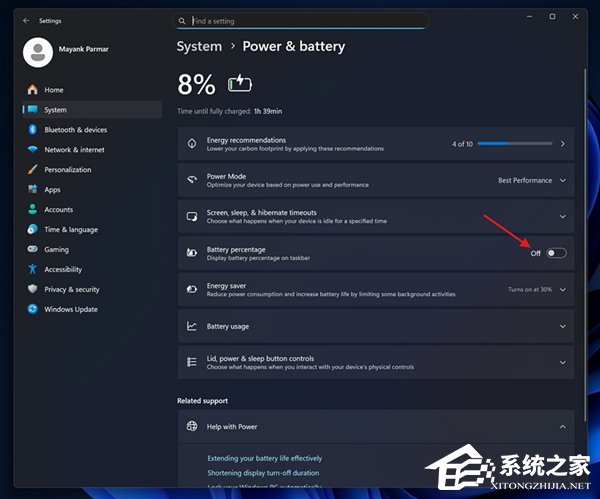
Task: Open the Gaming settings page
Action: coord(92,250)
